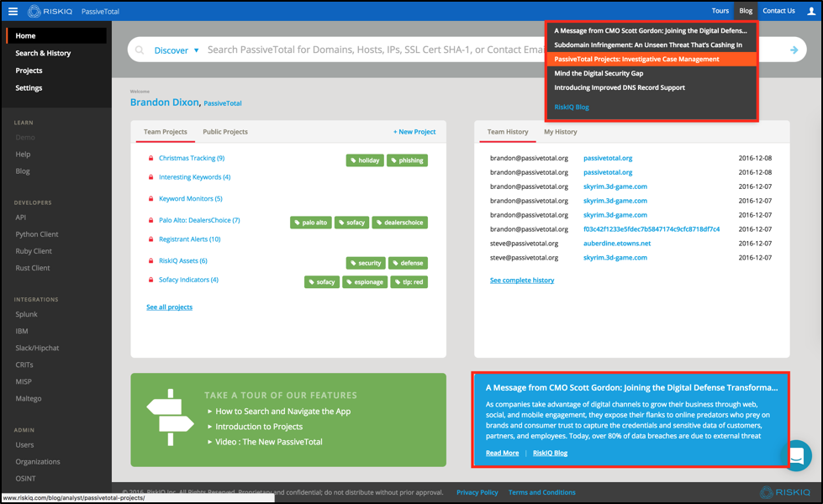This screenshot has height=504, width=823.
Task: Open Users in Admin section
Action: coord(24,444)
